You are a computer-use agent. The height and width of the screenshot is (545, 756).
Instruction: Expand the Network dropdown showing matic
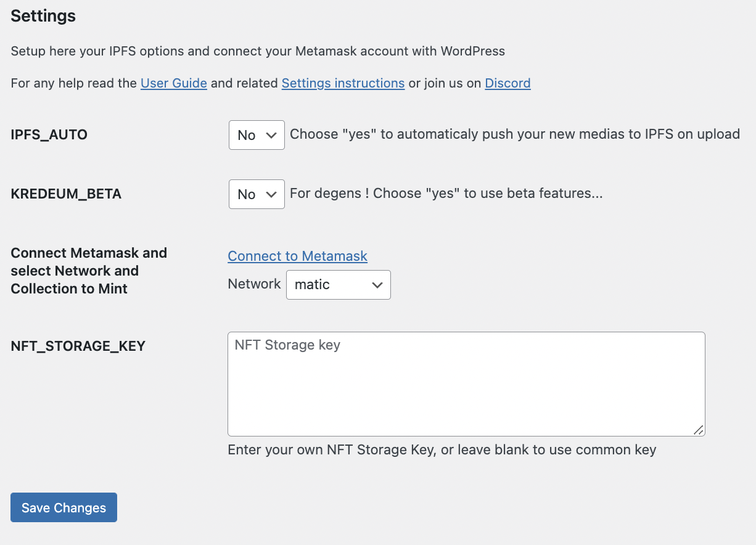[339, 285]
